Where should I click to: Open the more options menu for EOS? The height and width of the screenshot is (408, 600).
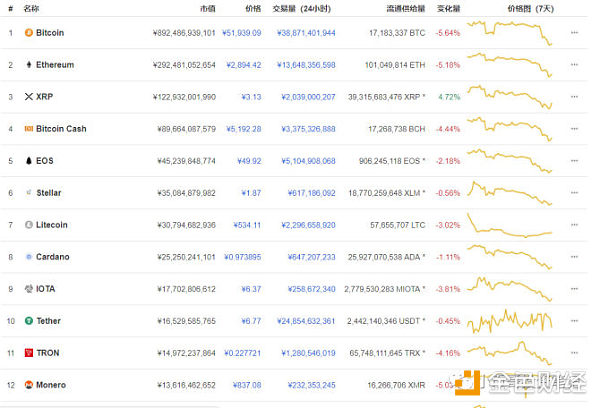click(574, 161)
